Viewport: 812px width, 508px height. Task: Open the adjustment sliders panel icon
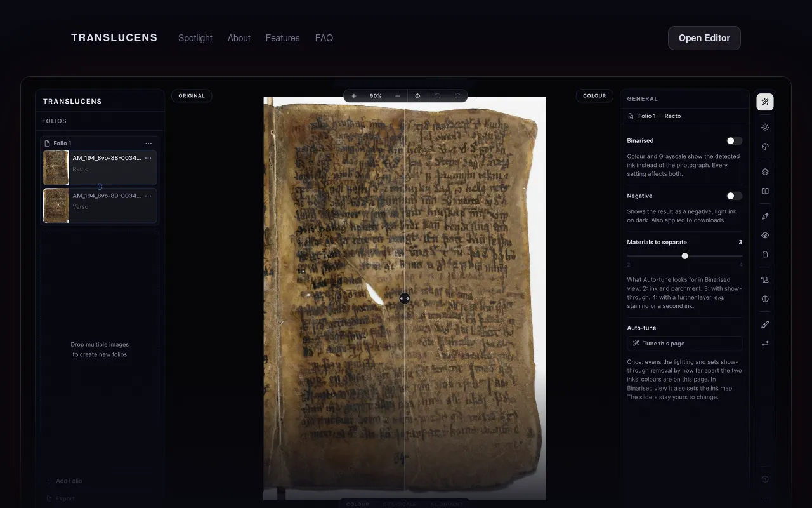(x=765, y=344)
